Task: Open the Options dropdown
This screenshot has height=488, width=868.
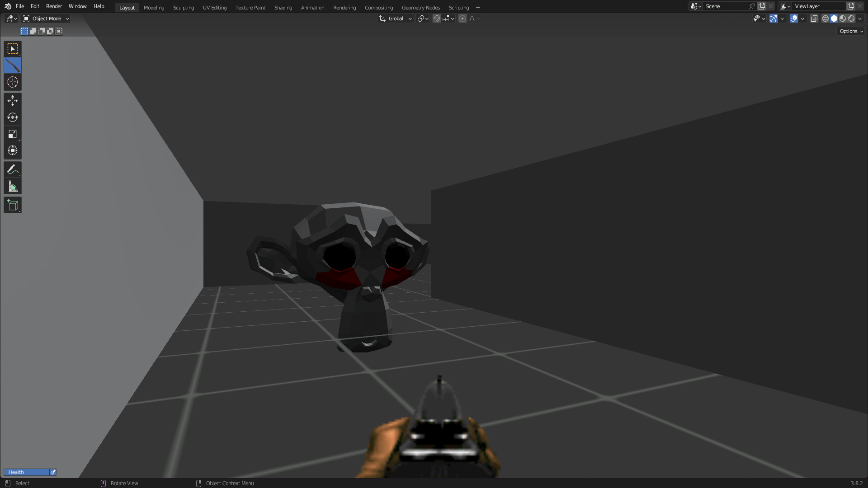Action: click(851, 31)
